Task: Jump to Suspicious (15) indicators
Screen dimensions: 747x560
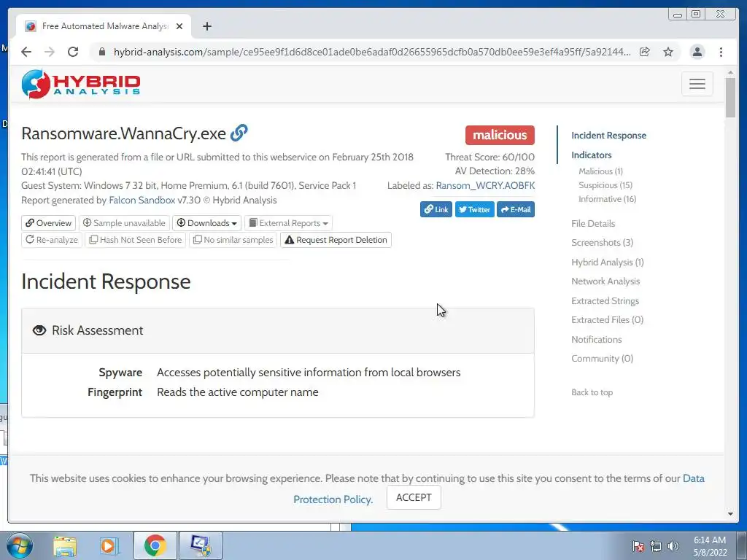Action: pos(605,184)
